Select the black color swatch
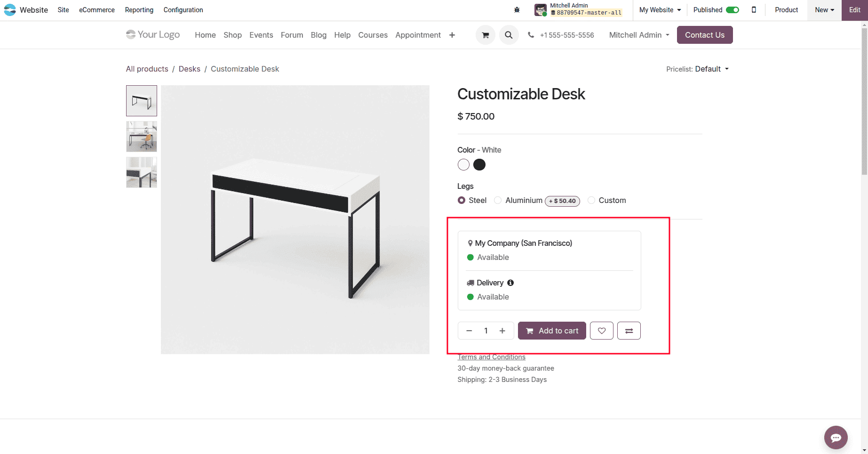Screen dimensions: 868x454 coord(479,164)
